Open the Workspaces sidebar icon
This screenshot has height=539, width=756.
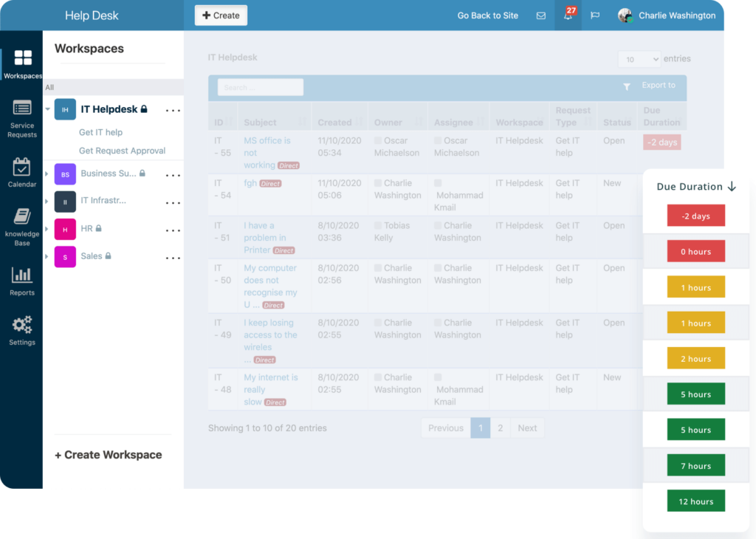click(23, 58)
